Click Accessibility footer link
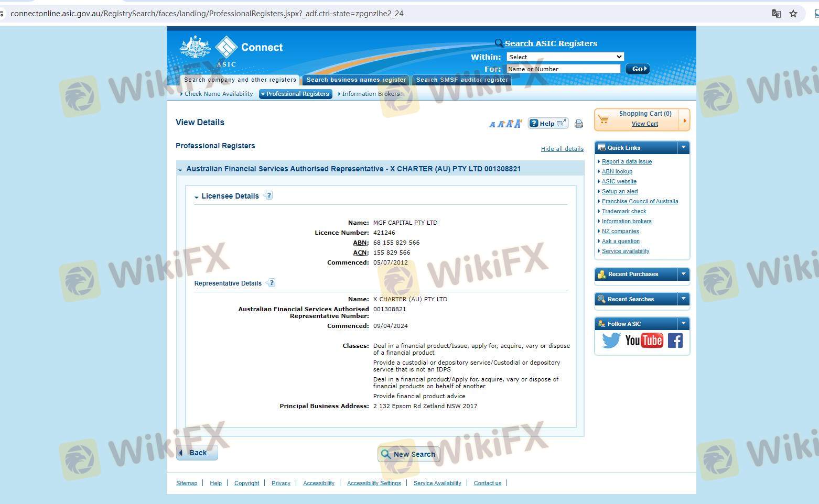819x504 pixels. (x=319, y=483)
